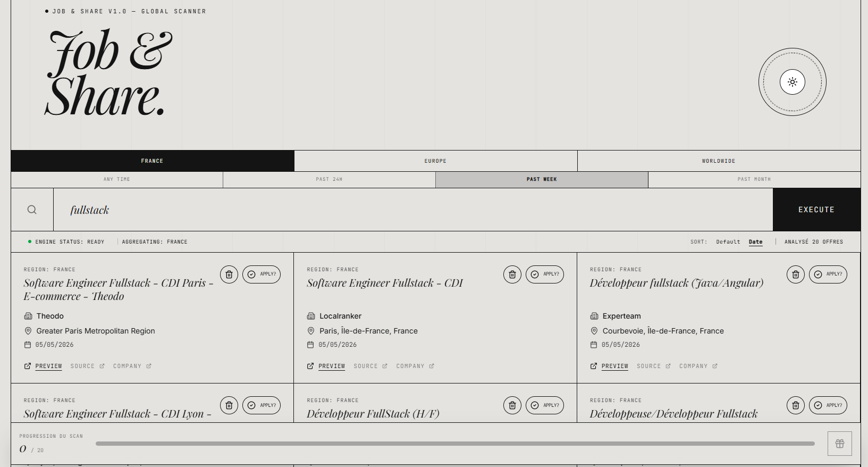Remove the Développeur FullStack (H/F) card
This screenshot has height=467, width=868.
(x=512, y=405)
